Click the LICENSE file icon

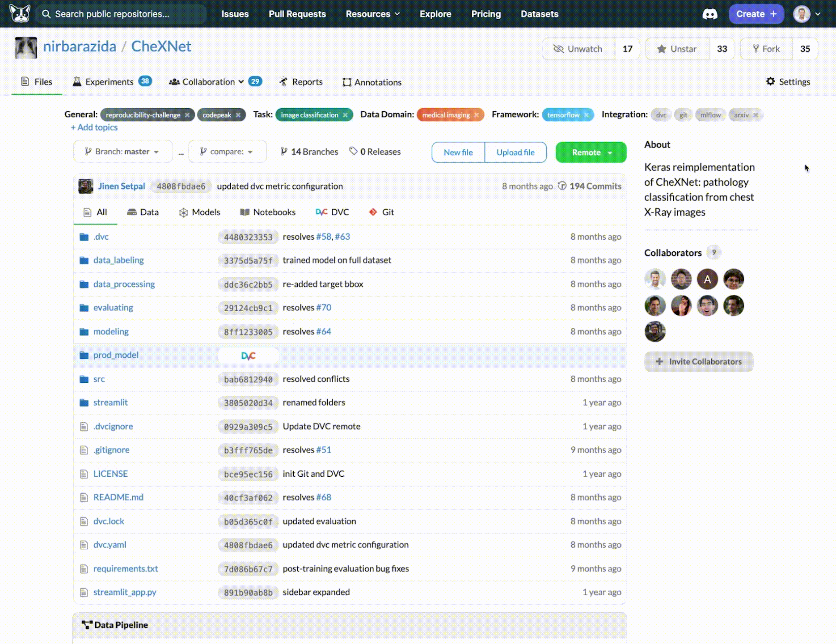click(84, 474)
